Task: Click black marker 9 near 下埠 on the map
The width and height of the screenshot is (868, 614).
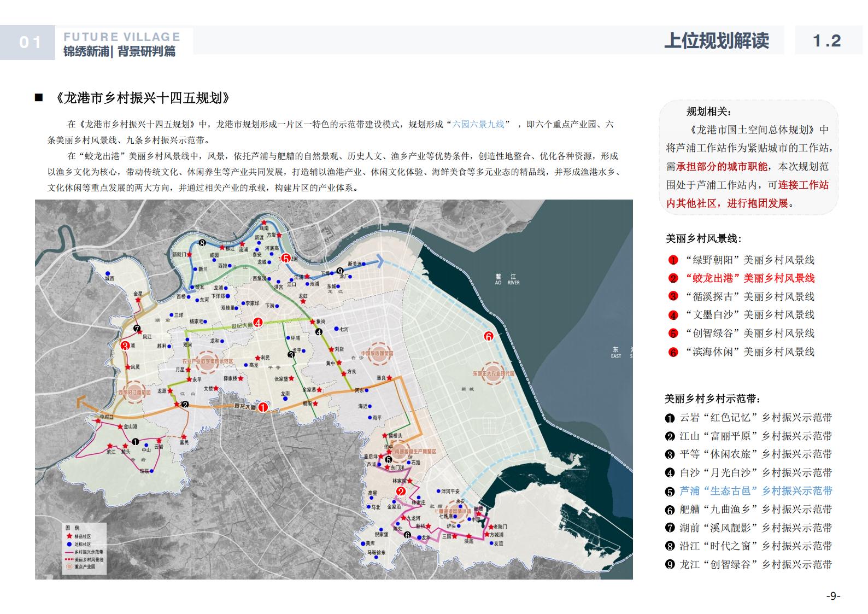Action: pos(340,271)
